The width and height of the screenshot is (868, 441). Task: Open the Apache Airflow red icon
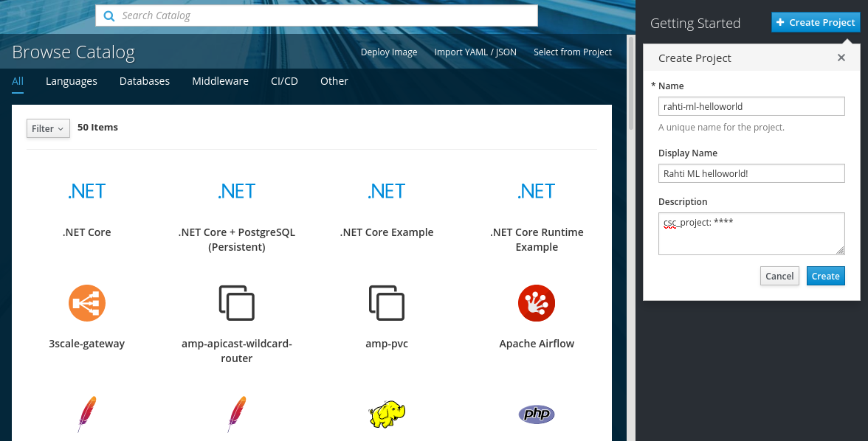pos(537,303)
